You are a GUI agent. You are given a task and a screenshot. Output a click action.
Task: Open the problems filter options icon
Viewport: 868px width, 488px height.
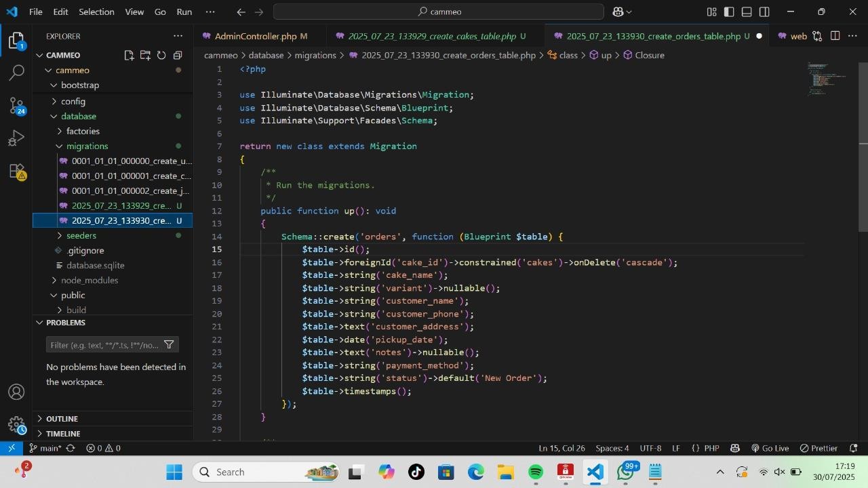pos(169,345)
